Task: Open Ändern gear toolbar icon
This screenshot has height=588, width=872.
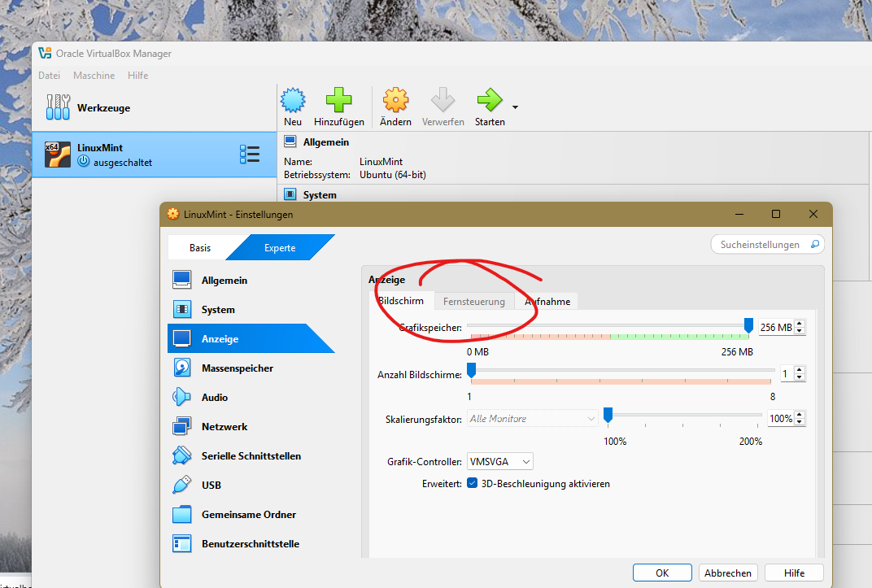Action: tap(395, 100)
